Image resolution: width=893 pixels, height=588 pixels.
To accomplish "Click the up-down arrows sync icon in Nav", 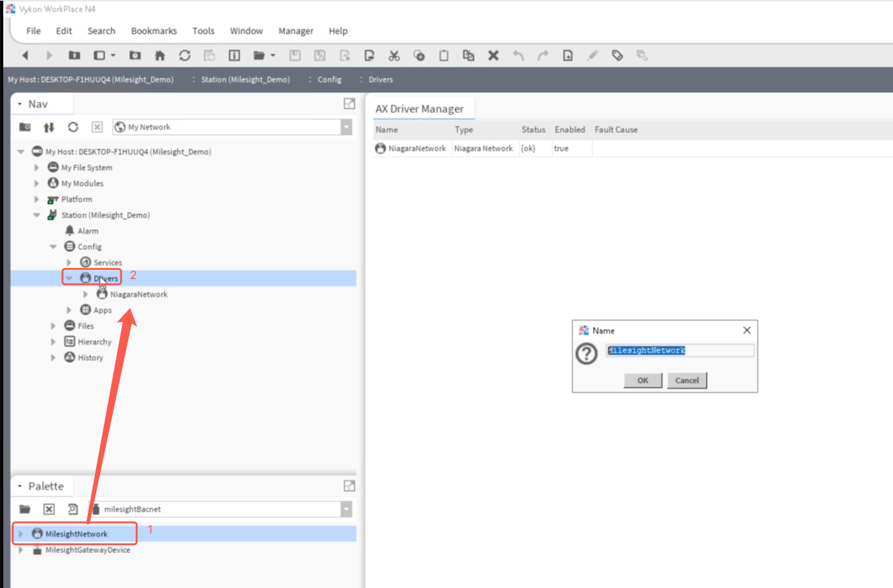I will click(49, 127).
